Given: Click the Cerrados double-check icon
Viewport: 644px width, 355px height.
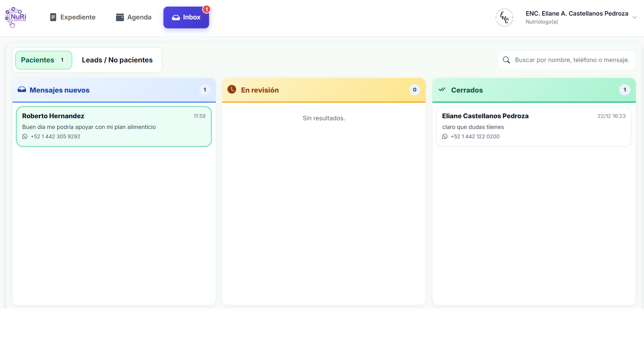Looking at the screenshot, I should pyautogui.click(x=442, y=89).
